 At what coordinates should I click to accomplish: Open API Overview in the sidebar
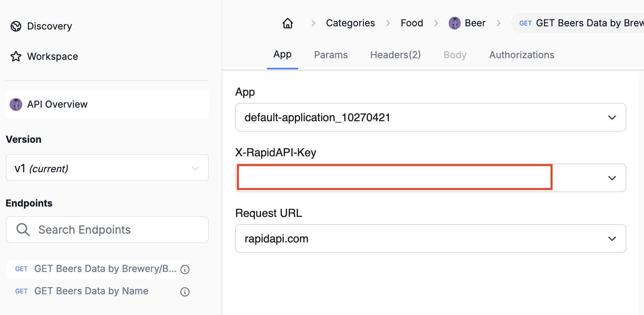[x=107, y=104]
